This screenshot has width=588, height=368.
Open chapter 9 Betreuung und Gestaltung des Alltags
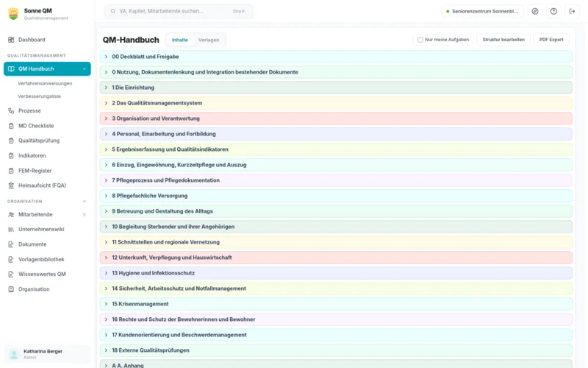pyautogui.click(x=336, y=211)
